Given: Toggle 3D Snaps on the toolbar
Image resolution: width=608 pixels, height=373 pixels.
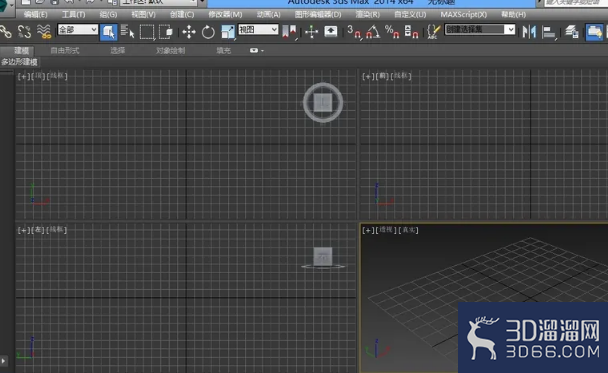Looking at the screenshot, I should pyautogui.click(x=354, y=32).
